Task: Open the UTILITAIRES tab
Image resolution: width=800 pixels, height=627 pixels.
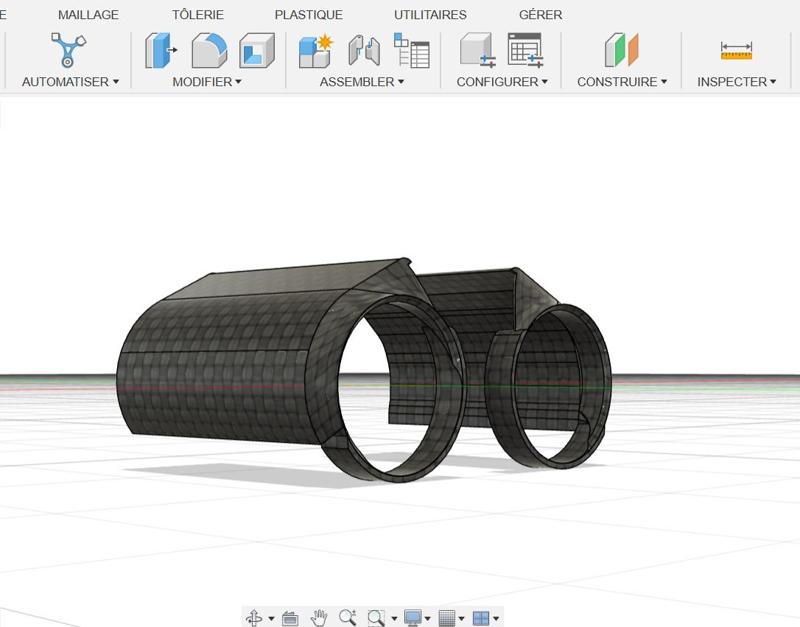Action: pos(430,15)
